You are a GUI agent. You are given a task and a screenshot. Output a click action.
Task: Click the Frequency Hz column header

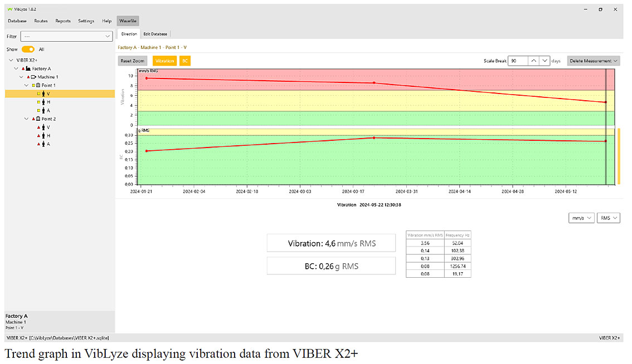click(x=458, y=235)
